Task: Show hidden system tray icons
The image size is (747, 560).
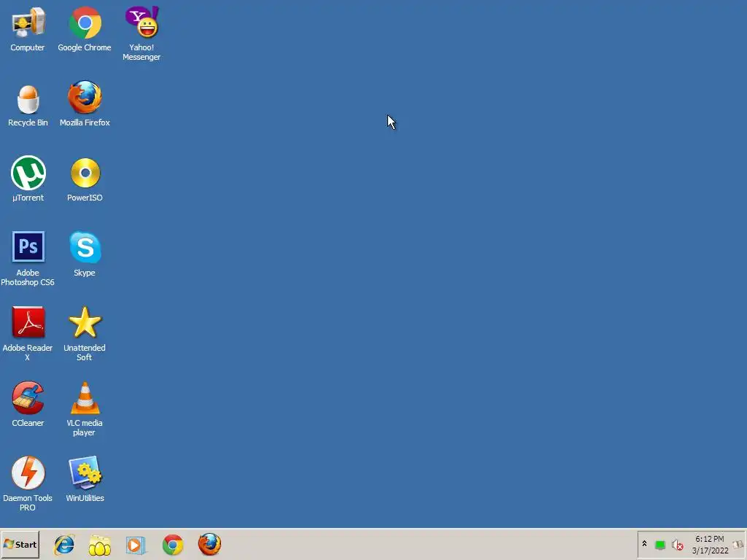Action: pos(645,544)
